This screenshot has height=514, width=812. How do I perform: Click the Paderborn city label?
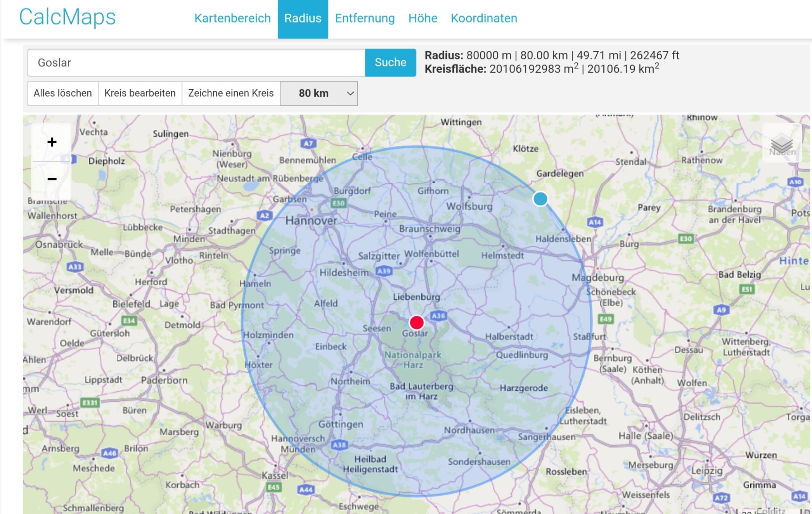[164, 380]
